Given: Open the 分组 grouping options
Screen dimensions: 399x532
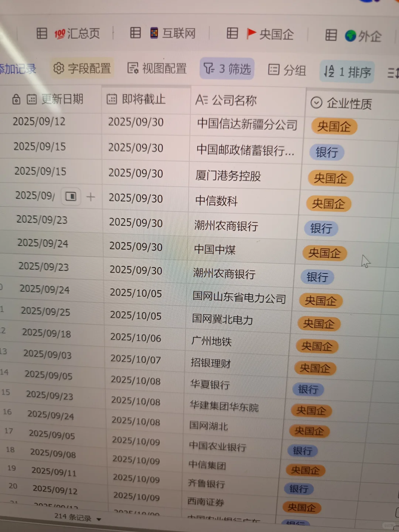Looking at the screenshot, I should (x=287, y=70).
